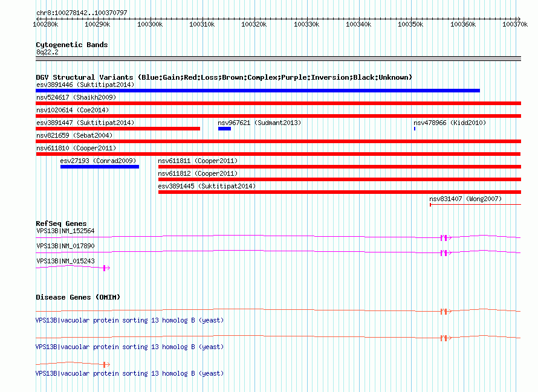Click the 100300k ruler tick label
538x392 pixels.
pyautogui.click(x=150, y=24)
